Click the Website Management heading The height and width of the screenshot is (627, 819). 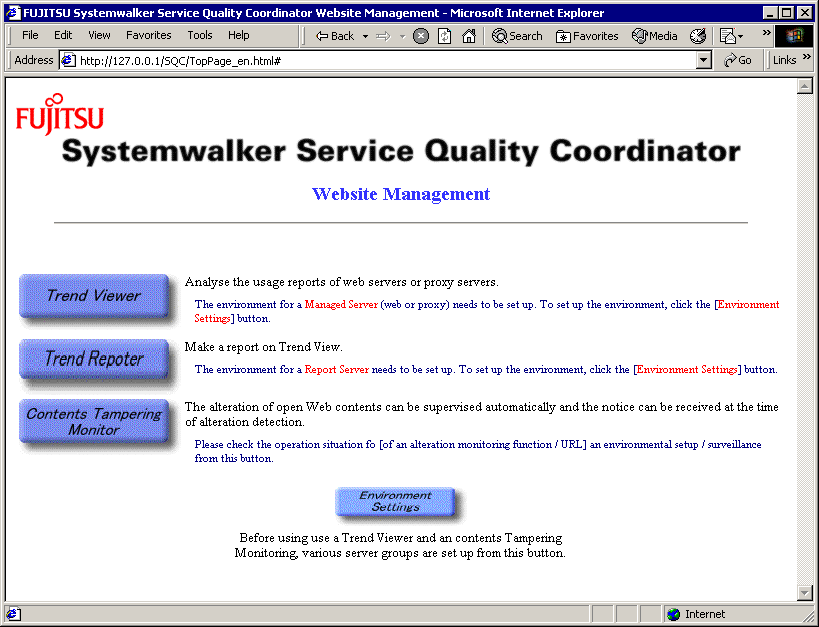(401, 194)
